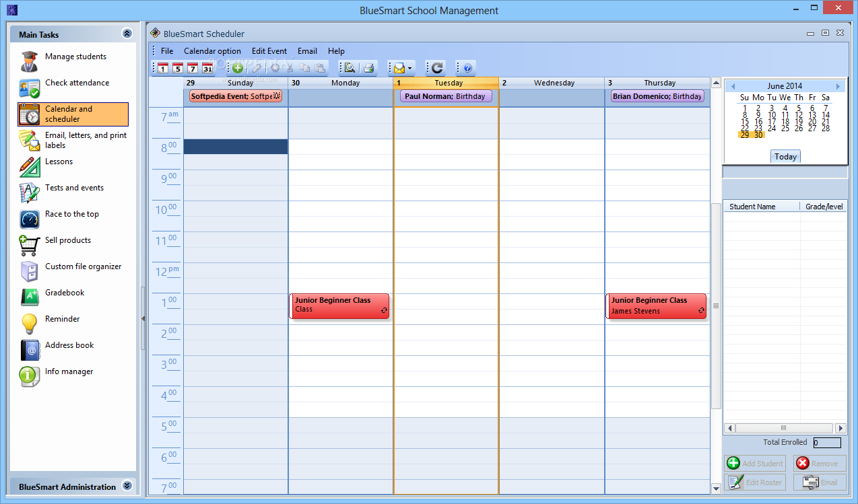Switch to seven-day week view

(x=193, y=68)
